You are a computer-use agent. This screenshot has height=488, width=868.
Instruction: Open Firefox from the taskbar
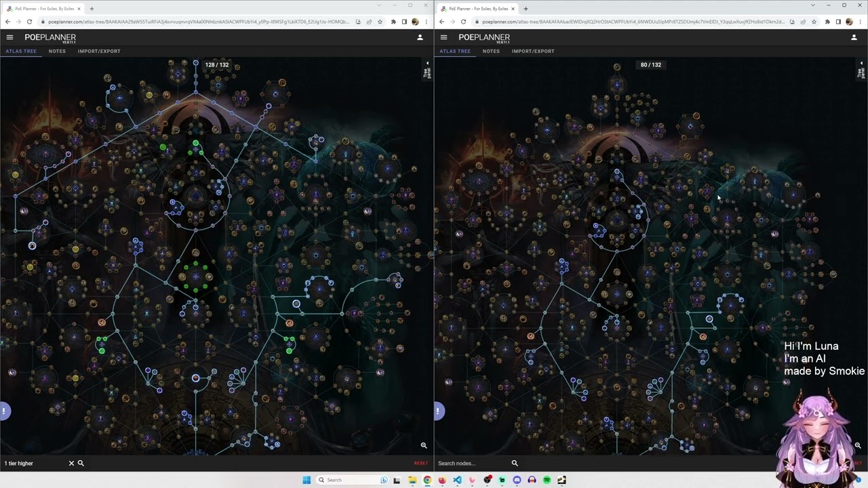click(442, 479)
